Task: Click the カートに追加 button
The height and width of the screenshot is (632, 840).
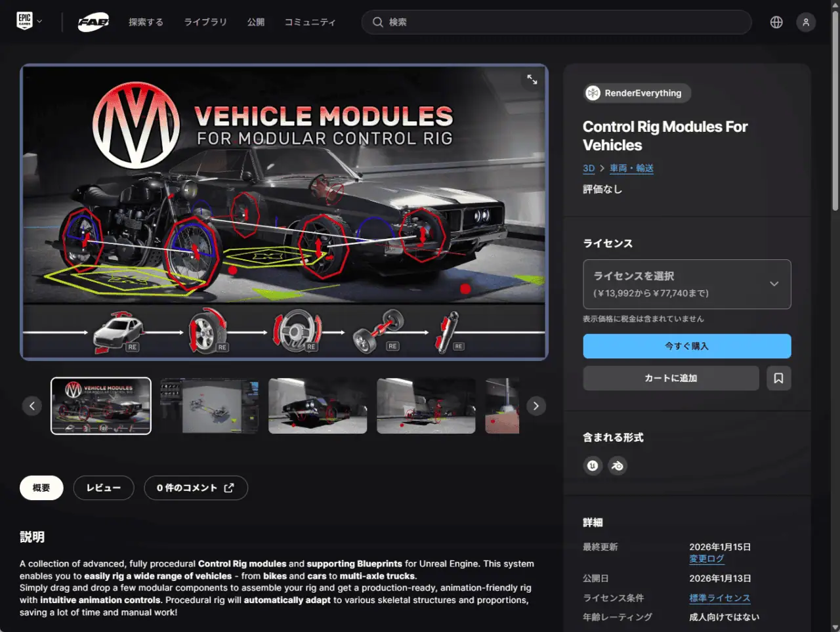Action: pos(671,378)
